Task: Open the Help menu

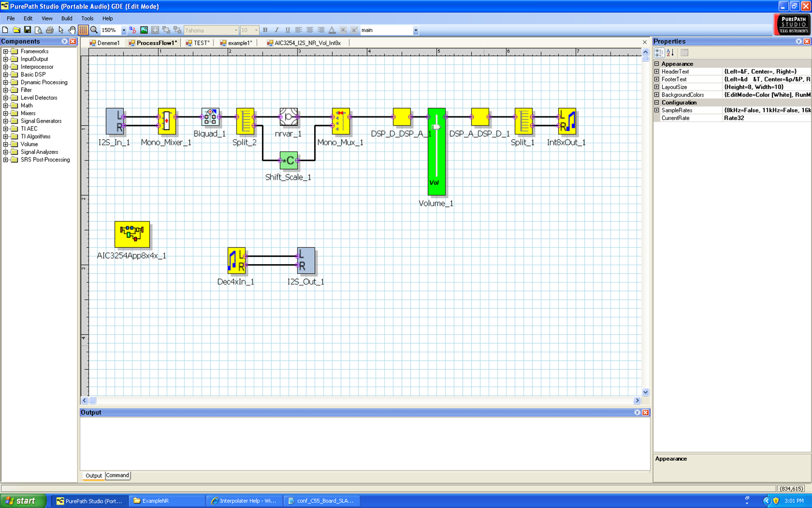Action: [x=108, y=18]
